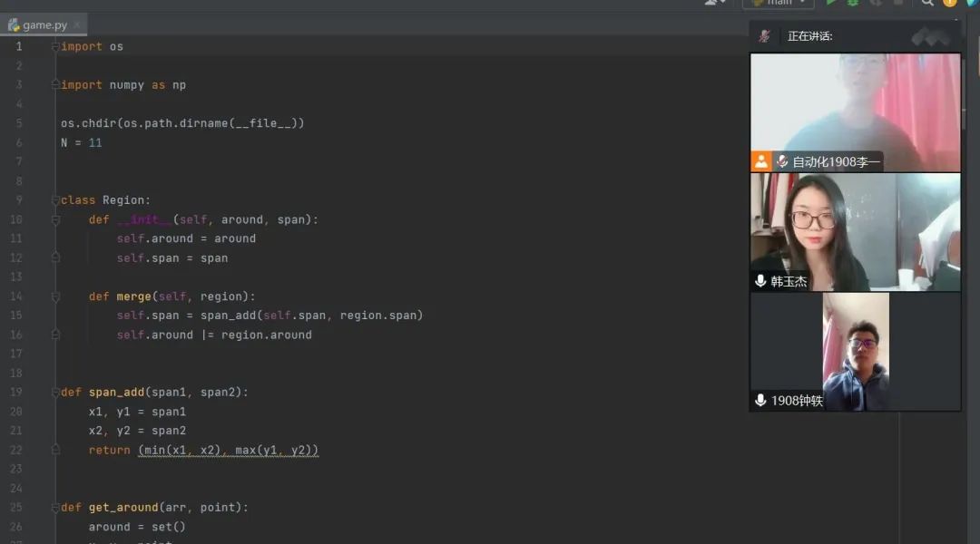Start debugging with the green bug icon
Screen dimensions: 980x544
coord(853,3)
